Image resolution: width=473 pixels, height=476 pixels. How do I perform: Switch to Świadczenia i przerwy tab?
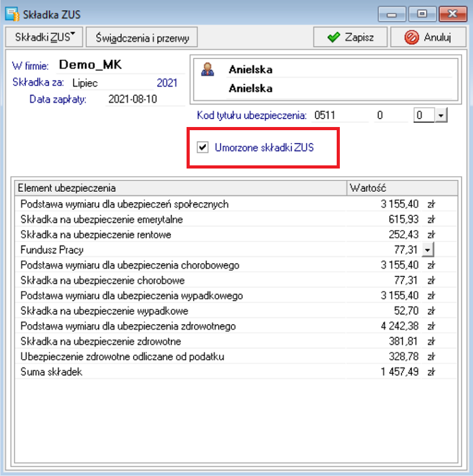point(142,37)
